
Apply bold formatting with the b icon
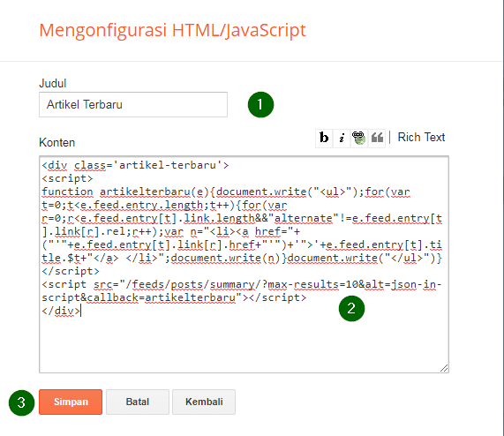coord(324,138)
